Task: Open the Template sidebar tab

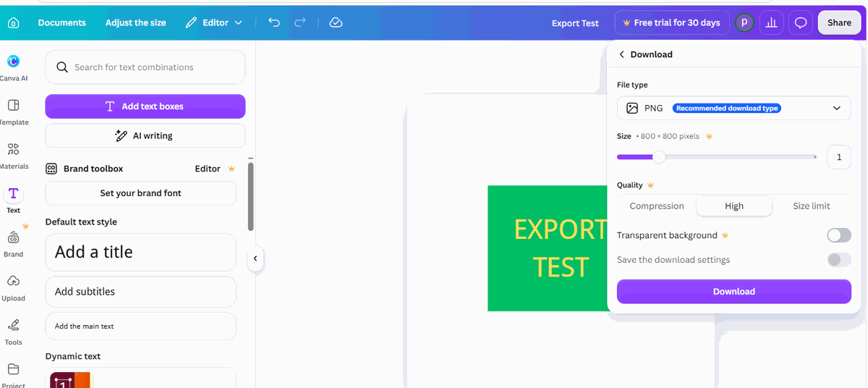Action: (x=13, y=112)
